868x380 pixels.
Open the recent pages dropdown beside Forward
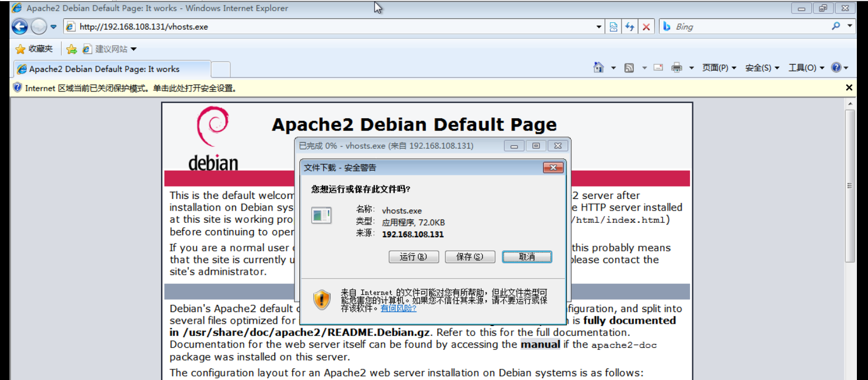54,26
